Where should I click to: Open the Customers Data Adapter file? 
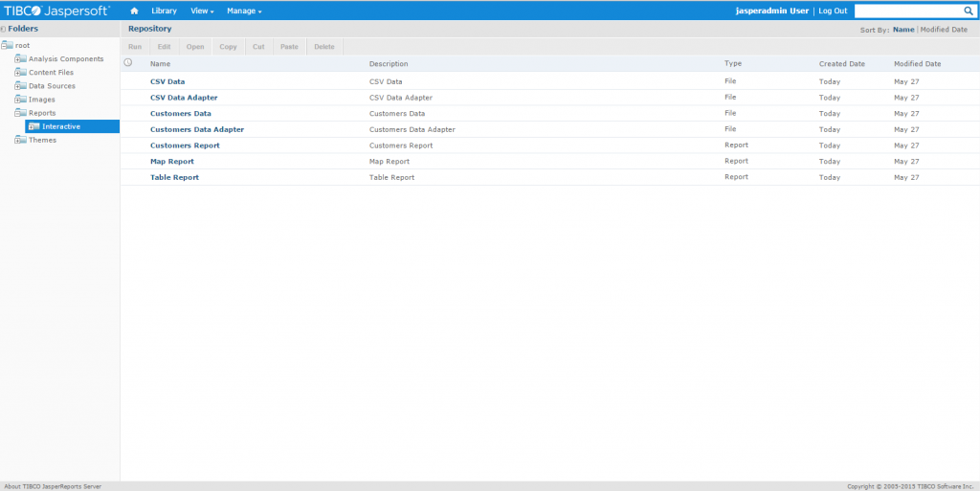pyautogui.click(x=197, y=130)
